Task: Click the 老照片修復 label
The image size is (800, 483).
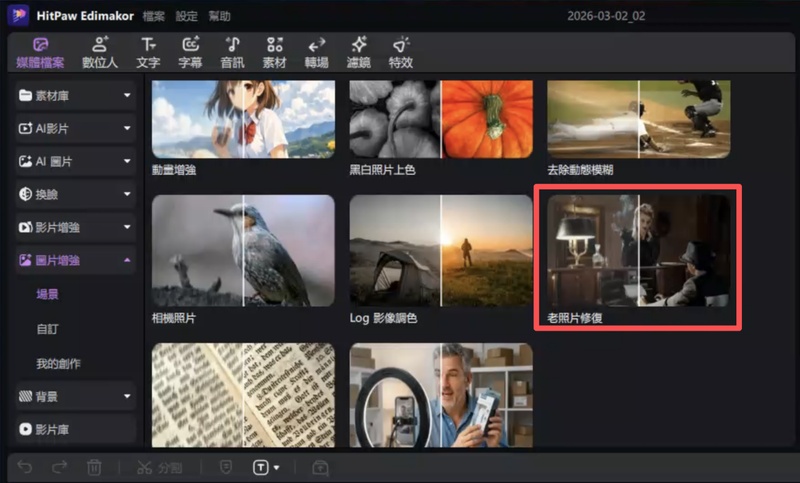Action: pos(575,318)
